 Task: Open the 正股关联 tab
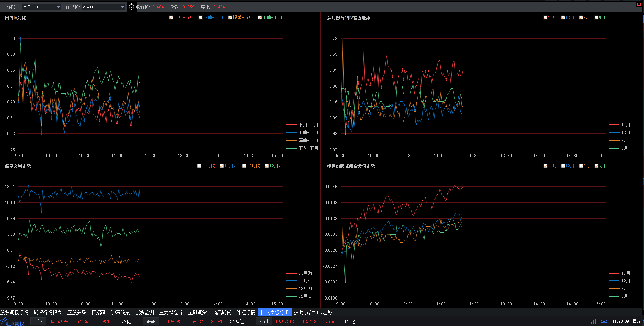77,312
